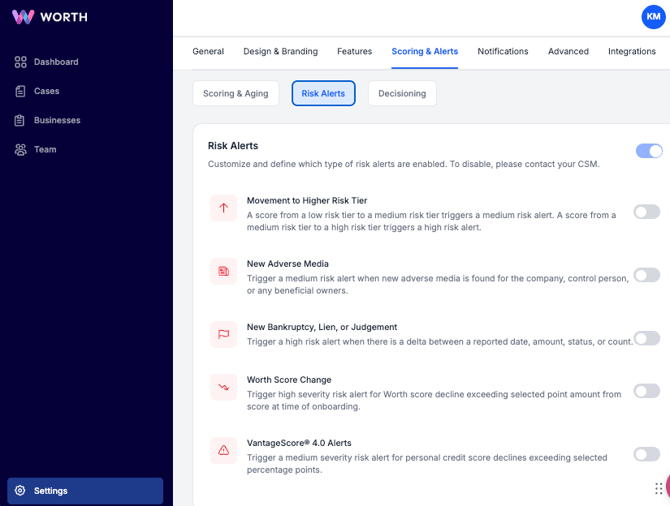Toggle on Worth Score Change alert
Image resolution: width=670 pixels, height=506 pixels.
[646, 391]
